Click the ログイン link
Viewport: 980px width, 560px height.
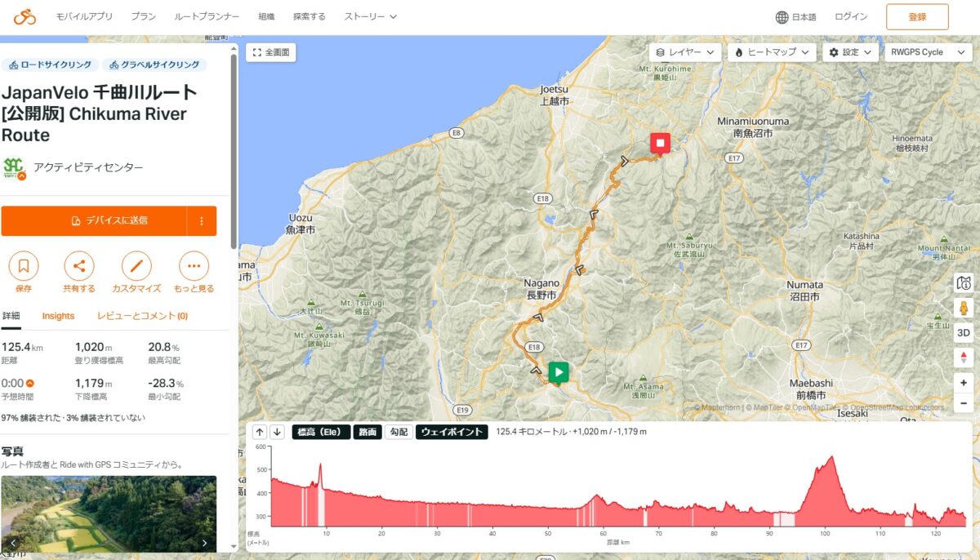coord(851,16)
